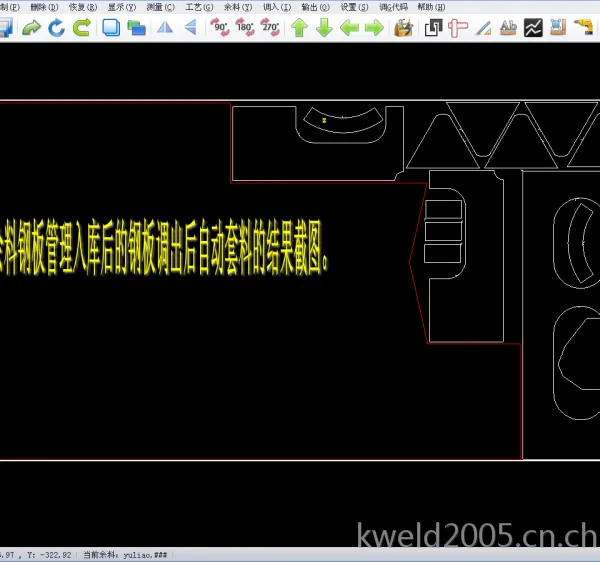Move part right with green arrow
Screen dimensions: 600x562
click(374, 28)
